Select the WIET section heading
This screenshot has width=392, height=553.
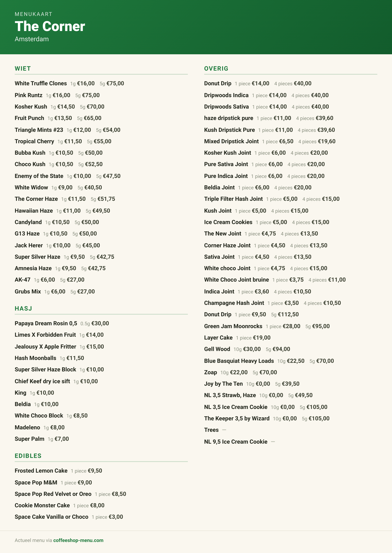(x=23, y=69)
